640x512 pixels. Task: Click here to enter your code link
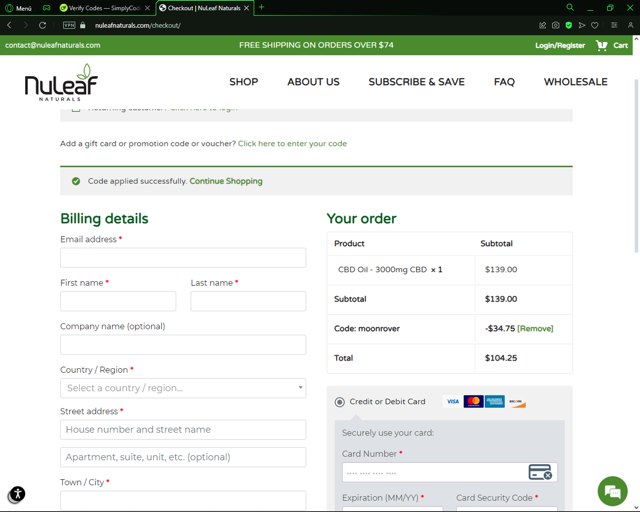pyautogui.click(x=292, y=144)
